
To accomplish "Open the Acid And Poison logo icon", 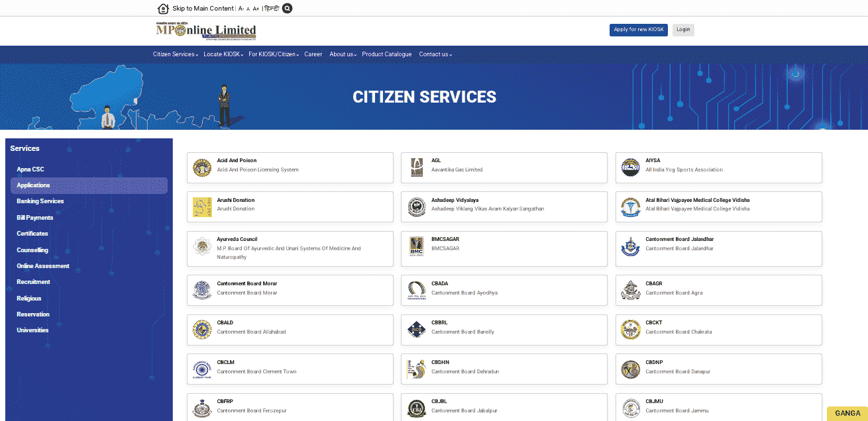I will 202,168.
